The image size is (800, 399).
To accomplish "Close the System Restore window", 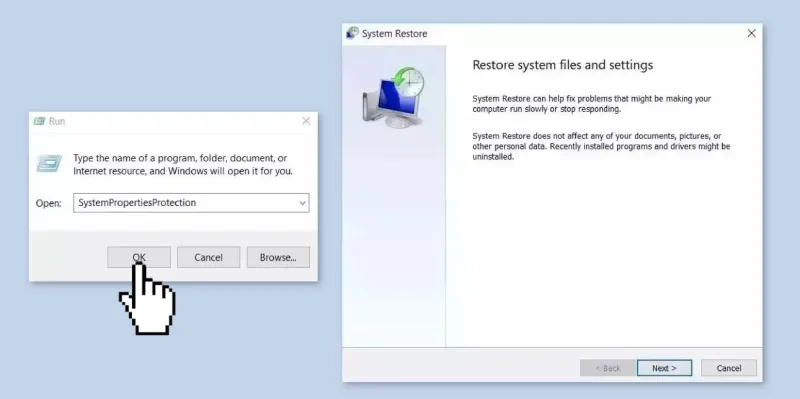I will [x=751, y=33].
